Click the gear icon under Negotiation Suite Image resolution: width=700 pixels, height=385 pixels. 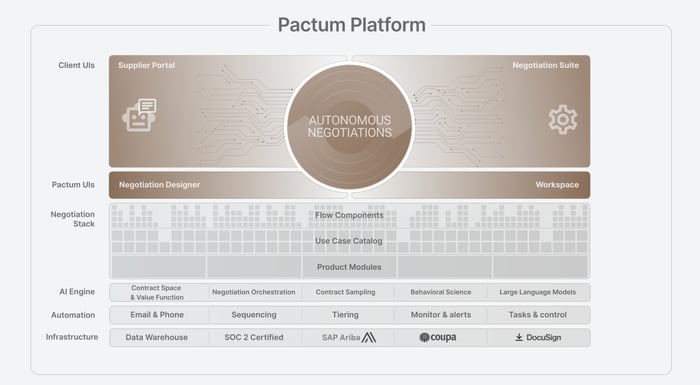(x=562, y=120)
